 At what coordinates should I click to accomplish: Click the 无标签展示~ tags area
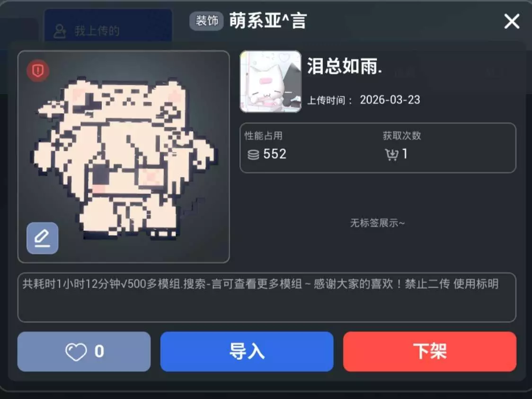coord(377,223)
